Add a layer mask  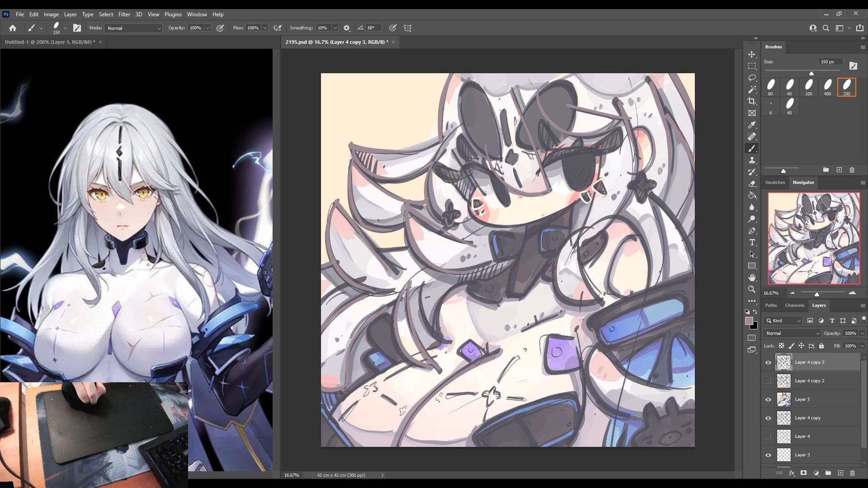click(803, 473)
